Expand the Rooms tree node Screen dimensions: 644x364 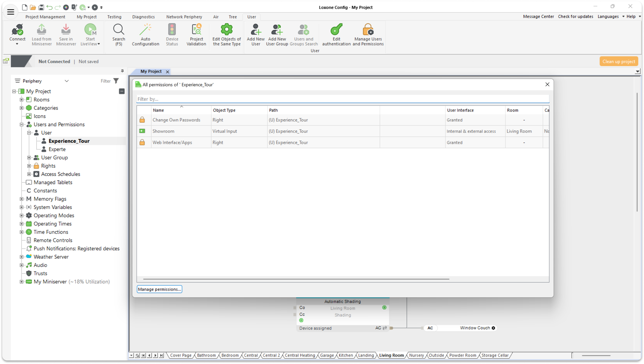pos(21,100)
